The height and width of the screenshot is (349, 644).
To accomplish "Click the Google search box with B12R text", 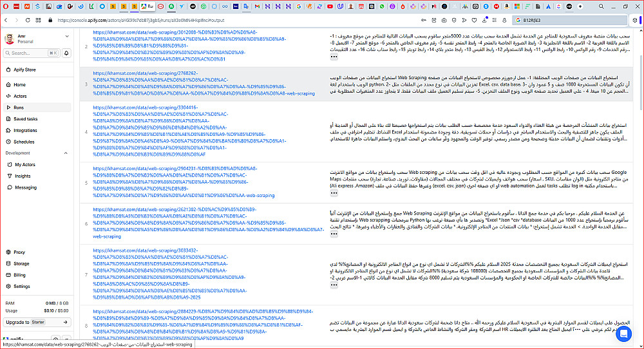I will pos(570,20).
